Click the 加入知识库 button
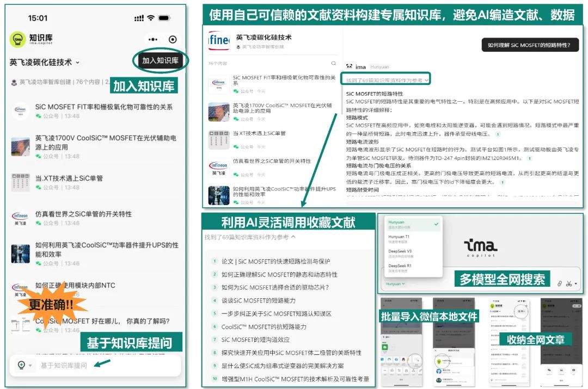The width and height of the screenshot is (588, 389). point(160,60)
